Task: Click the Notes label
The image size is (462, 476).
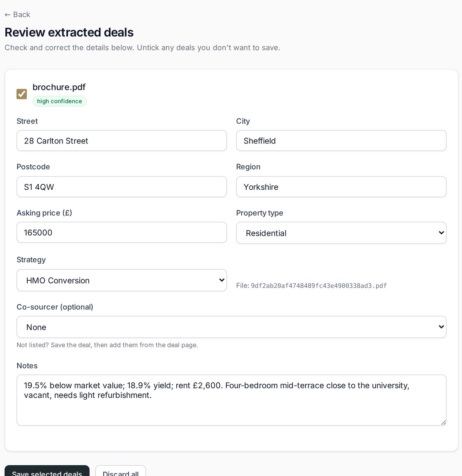Action: coord(27,366)
